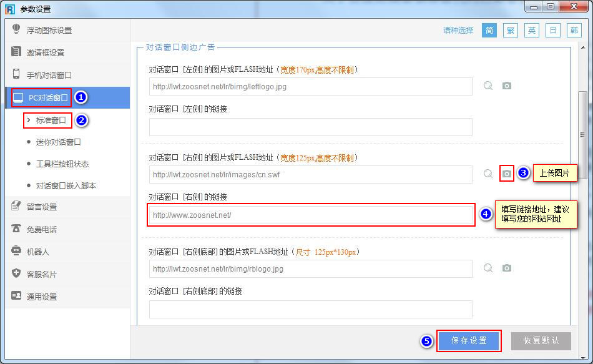This screenshot has height=364, width=593.
Task: Select 对话窗口嵌入脚本 sub-item
Action: [x=66, y=186]
